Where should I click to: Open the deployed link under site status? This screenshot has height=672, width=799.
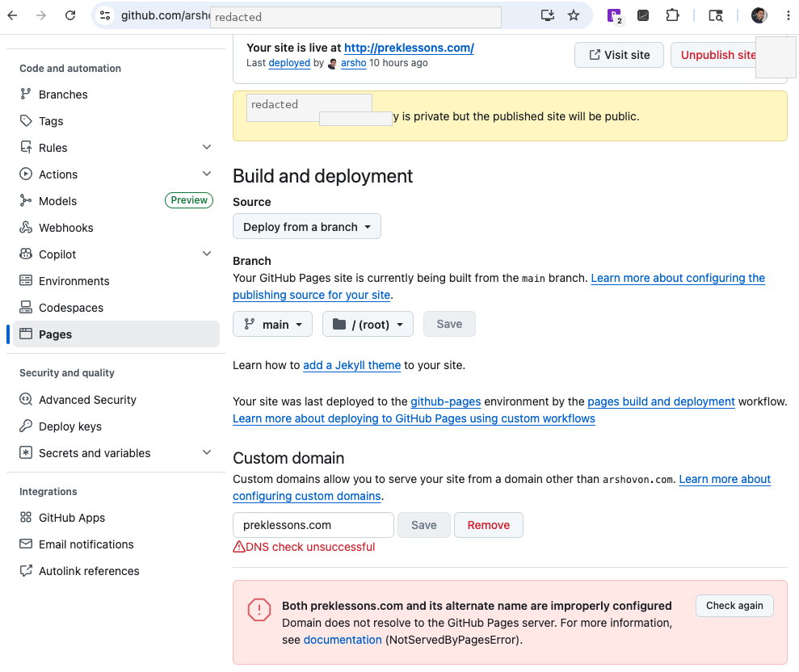click(x=289, y=63)
